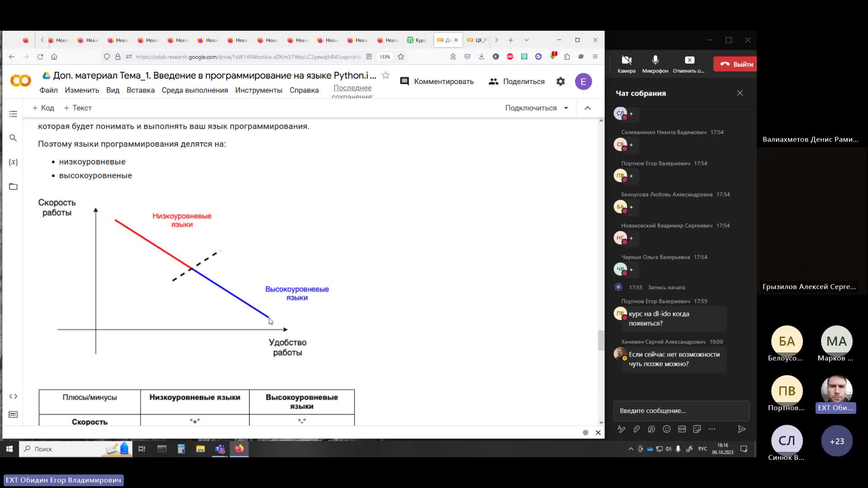Image resolution: width=868 pixels, height=488 pixels.
Task: Open the Colab table of contents panel
Action: [13, 114]
